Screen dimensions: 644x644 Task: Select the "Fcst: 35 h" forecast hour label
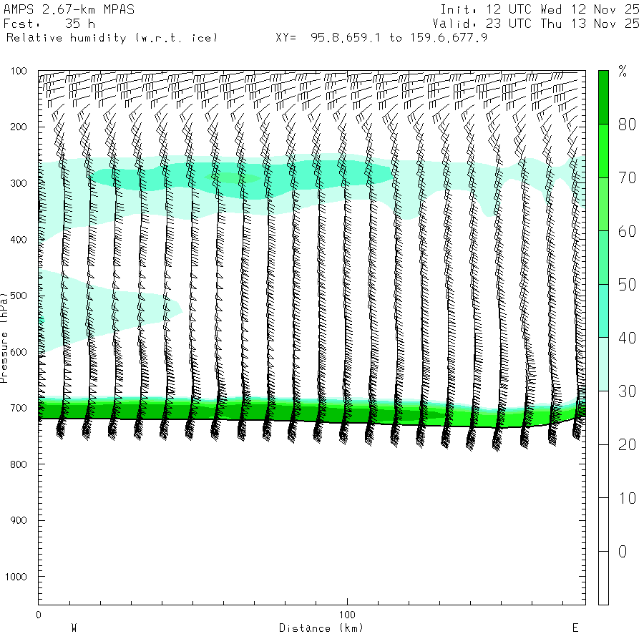(x=49, y=24)
